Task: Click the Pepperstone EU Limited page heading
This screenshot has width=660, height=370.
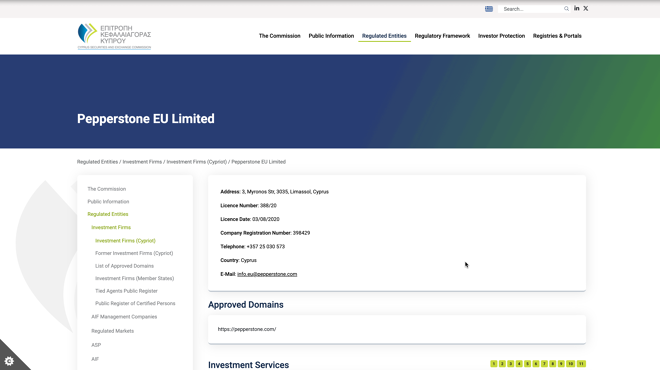Action: point(146,119)
